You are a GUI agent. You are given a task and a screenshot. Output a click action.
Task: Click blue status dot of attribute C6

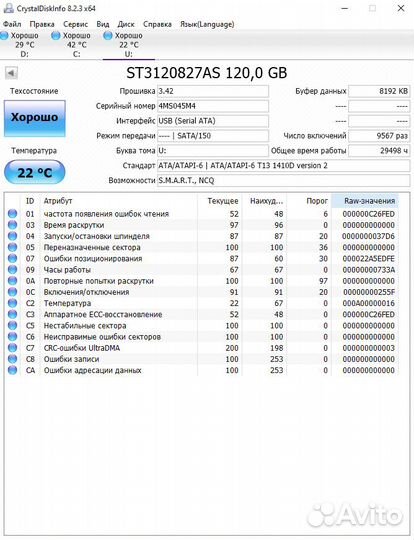click(x=12, y=336)
